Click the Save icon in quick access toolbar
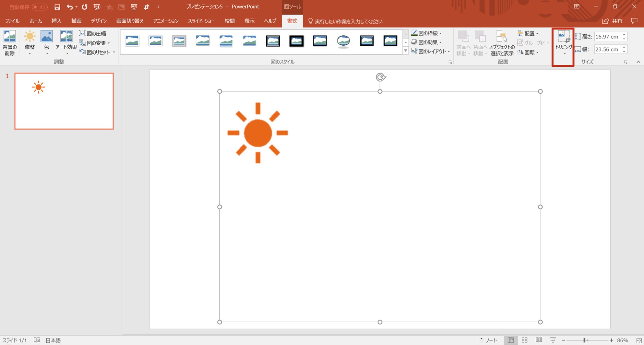Viewport: 644px width, 345px height. [57, 7]
